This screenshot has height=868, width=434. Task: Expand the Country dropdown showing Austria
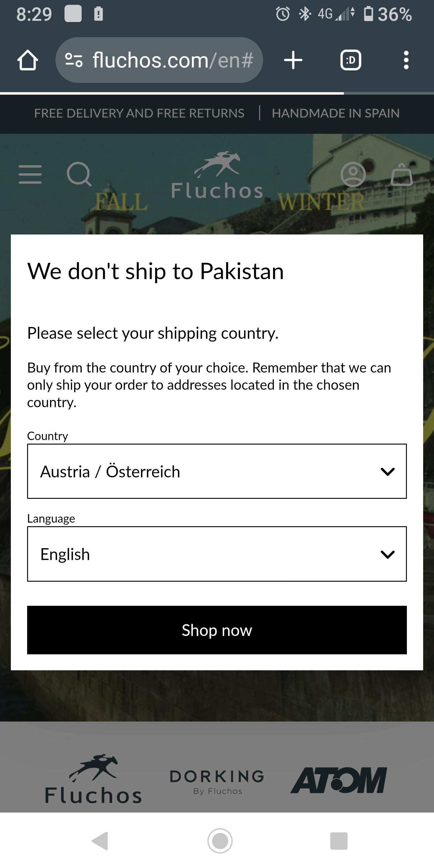click(x=202, y=471)
